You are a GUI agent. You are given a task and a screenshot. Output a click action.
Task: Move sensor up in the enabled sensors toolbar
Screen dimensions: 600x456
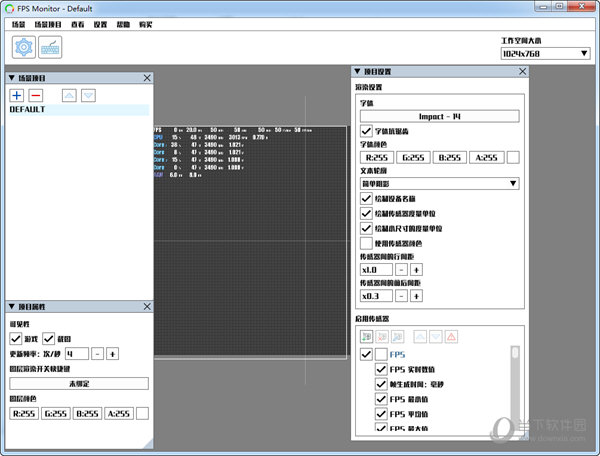(420, 337)
